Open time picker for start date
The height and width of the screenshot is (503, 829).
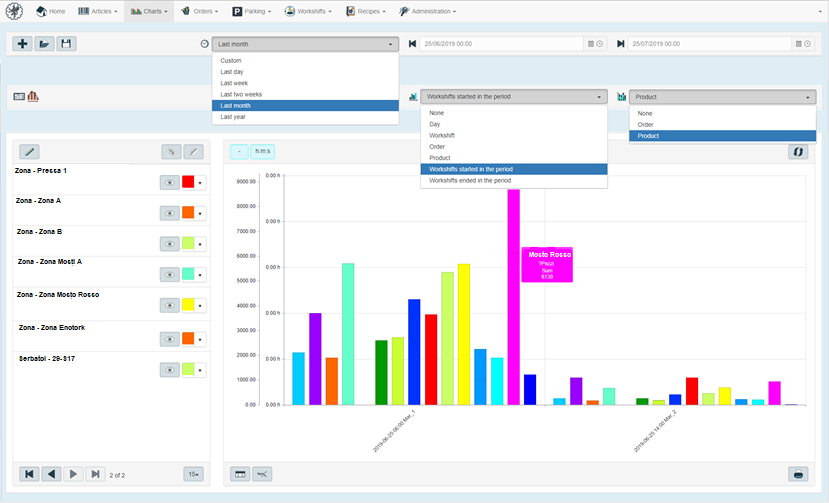coord(600,44)
